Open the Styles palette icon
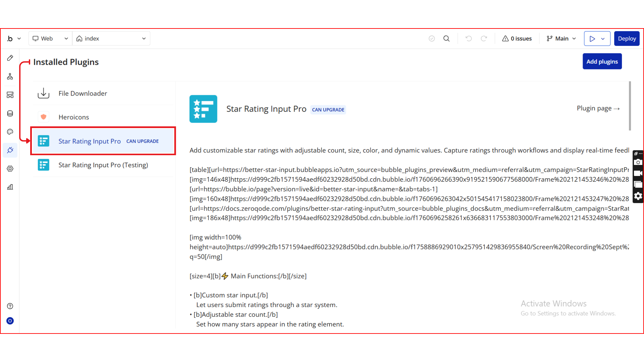Image resolution: width=644 pixels, height=362 pixels. click(10, 132)
